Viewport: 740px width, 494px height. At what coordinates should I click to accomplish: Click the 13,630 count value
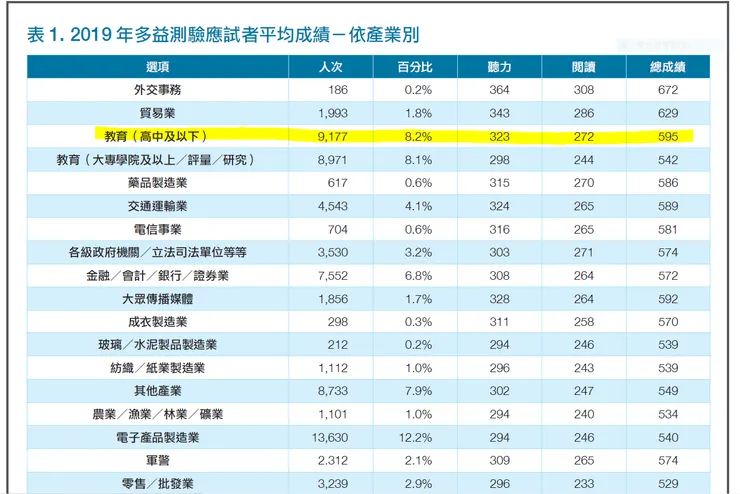click(x=330, y=438)
